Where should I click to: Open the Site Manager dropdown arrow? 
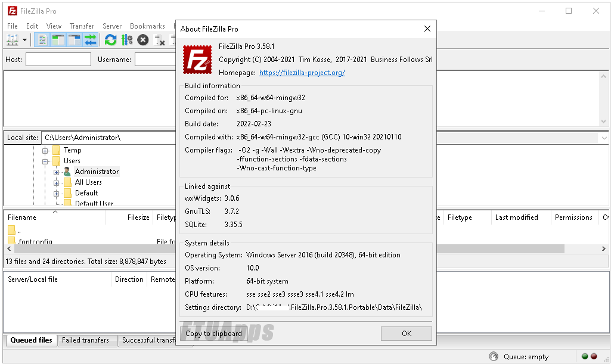[24, 40]
